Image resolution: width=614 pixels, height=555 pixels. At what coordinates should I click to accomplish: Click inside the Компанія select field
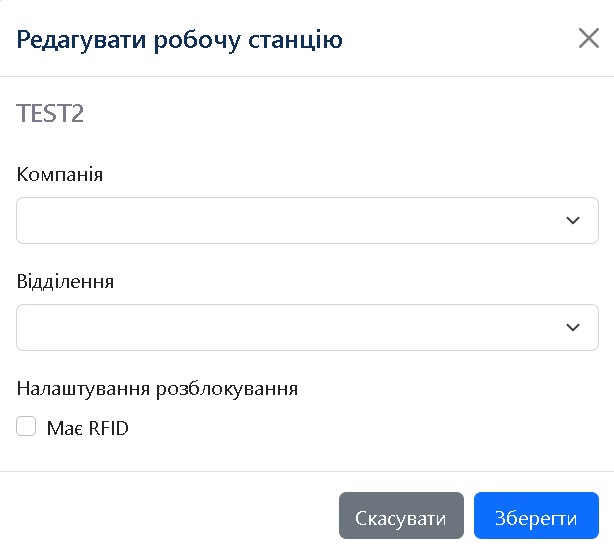coord(290,220)
